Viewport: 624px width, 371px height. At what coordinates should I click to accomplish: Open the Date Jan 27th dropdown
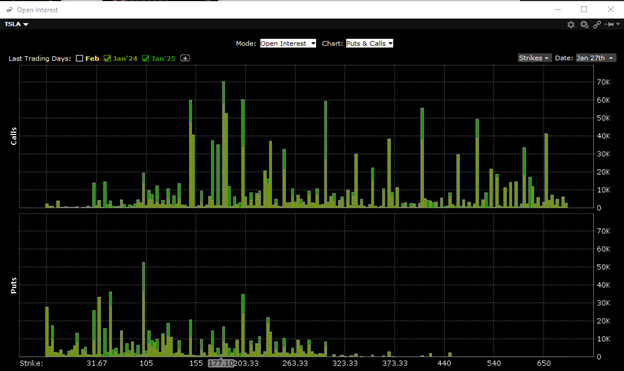click(595, 58)
